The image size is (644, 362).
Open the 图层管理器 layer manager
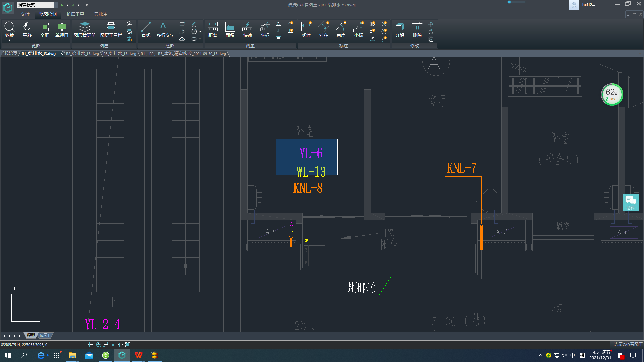click(x=85, y=29)
